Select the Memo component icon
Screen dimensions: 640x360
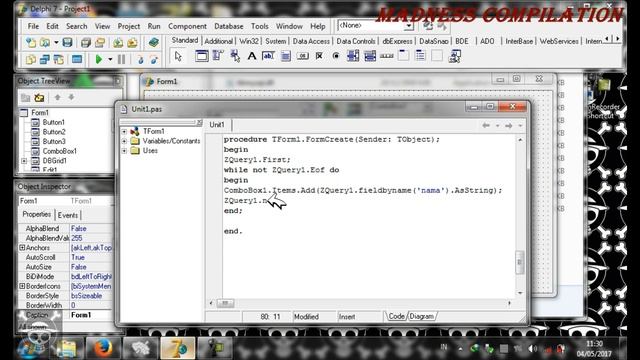pyautogui.click(x=285, y=56)
